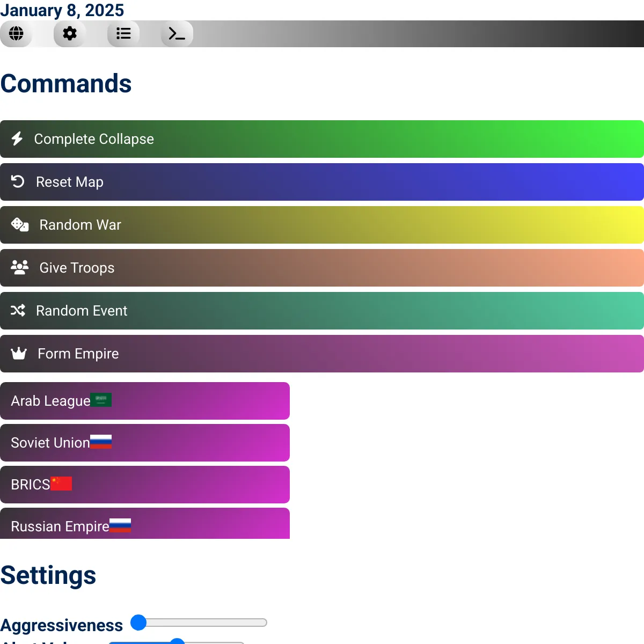Click the reset arrow icon on Reset Map
This screenshot has width=644, height=644.
tap(18, 181)
